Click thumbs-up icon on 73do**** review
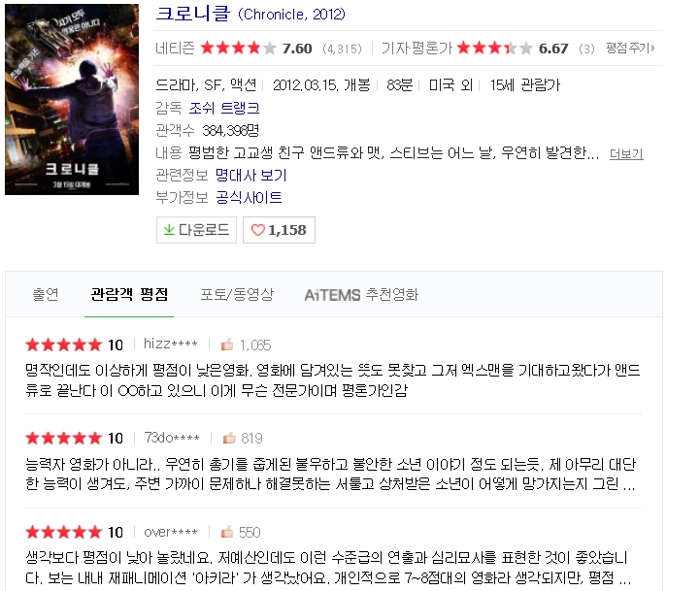This screenshot has width=700, height=591. tap(229, 439)
